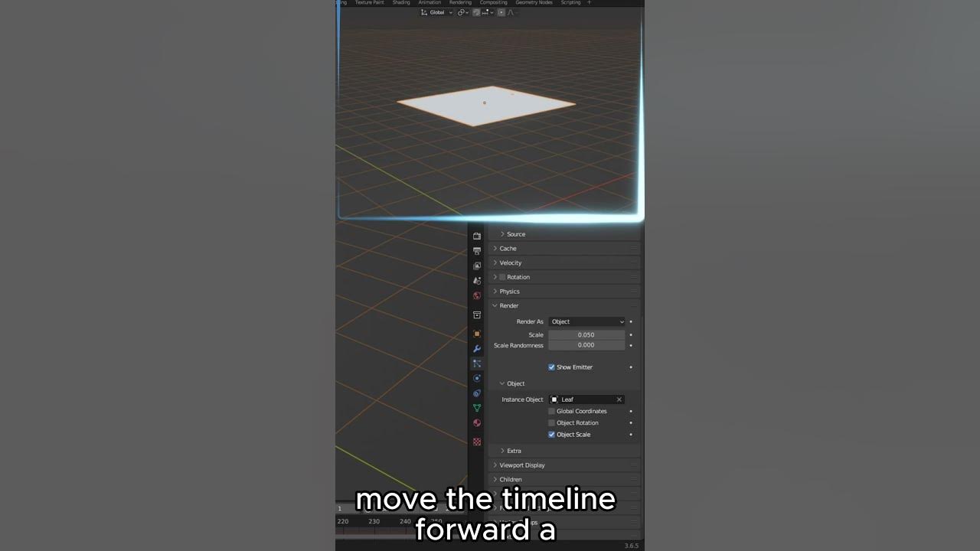The image size is (980, 551).
Task: Click the Leaf instance object icon
Action: (554, 399)
